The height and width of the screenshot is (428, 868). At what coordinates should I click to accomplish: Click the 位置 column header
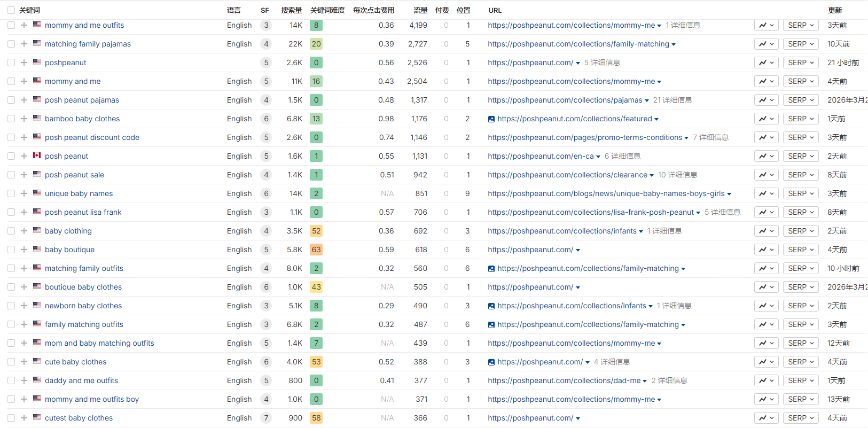(464, 10)
